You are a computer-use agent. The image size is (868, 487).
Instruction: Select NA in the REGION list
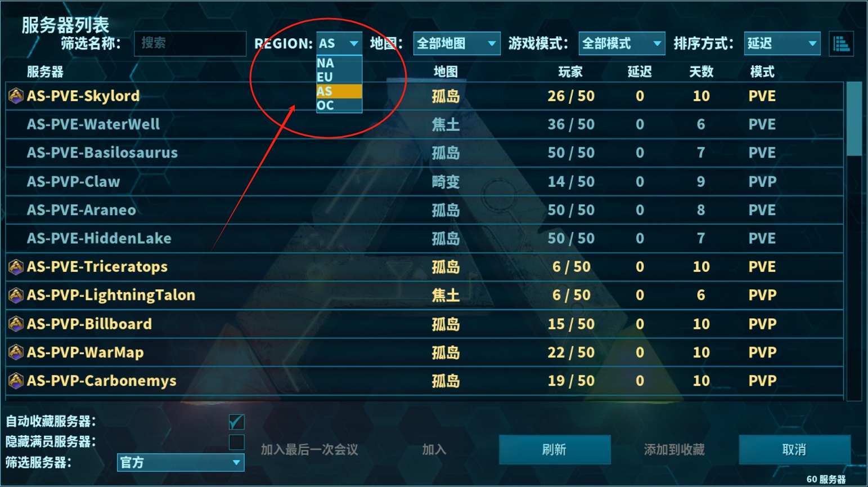[x=339, y=63]
